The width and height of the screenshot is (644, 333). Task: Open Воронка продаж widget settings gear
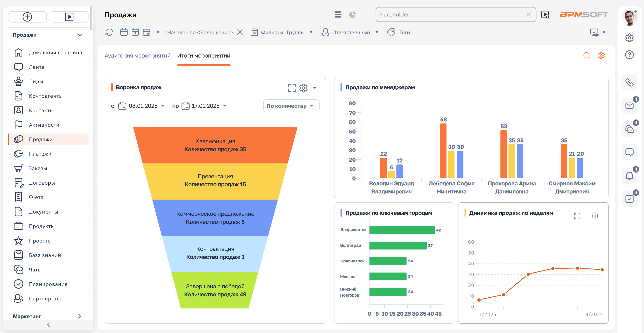pos(303,88)
